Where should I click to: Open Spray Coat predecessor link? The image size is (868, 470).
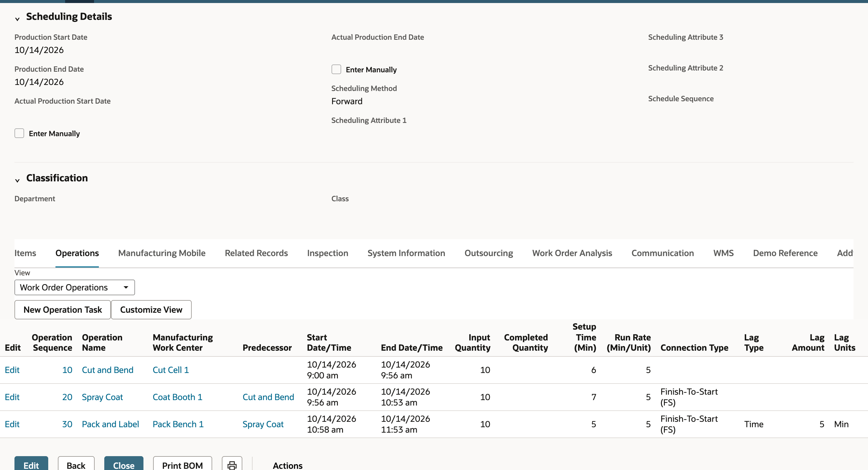pos(263,424)
